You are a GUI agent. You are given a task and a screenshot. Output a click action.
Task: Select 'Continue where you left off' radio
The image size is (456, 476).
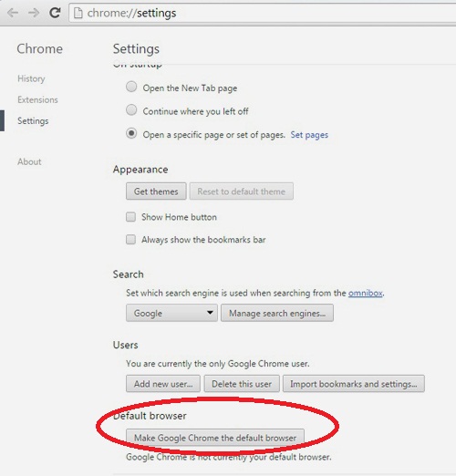pos(131,110)
